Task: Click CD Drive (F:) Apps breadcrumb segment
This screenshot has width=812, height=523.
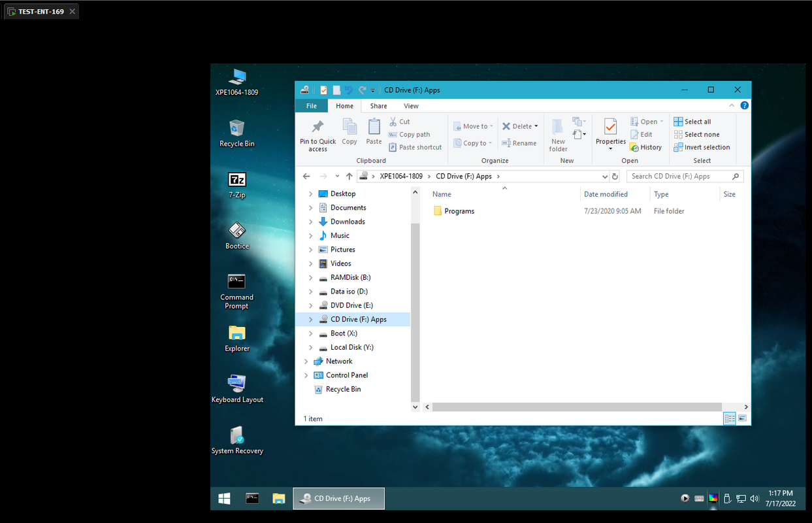Action: click(464, 177)
